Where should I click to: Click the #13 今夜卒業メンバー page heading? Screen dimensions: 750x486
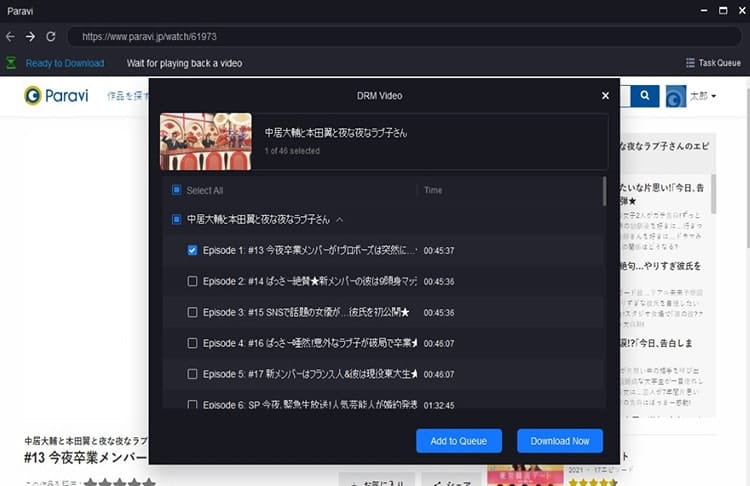tap(86, 457)
